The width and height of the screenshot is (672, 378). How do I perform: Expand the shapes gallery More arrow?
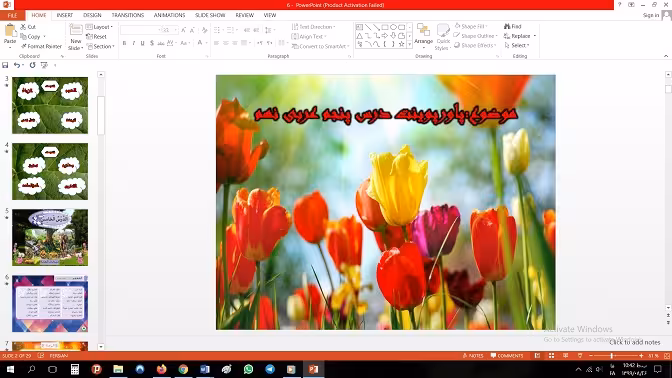tap(410, 44)
